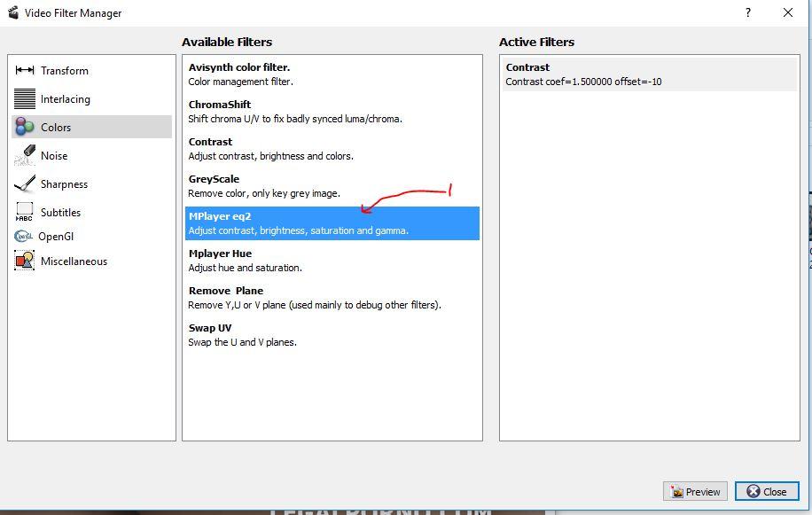The width and height of the screenshot is (812, 515).
Task: Select the Colors category icon
Action: point(25,128)
